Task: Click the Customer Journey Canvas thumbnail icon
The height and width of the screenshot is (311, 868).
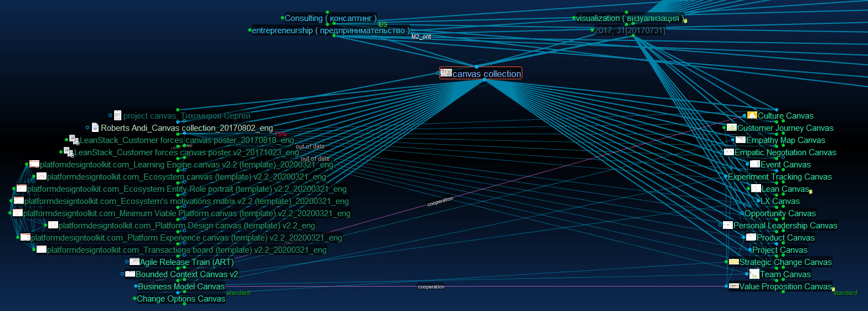Action: click(731, 128)
